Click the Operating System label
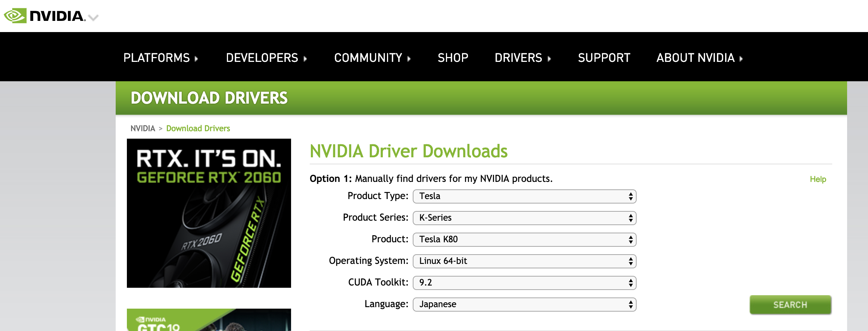Image resolution: width=868 pixels, height=331 pixels. point(369,261)
